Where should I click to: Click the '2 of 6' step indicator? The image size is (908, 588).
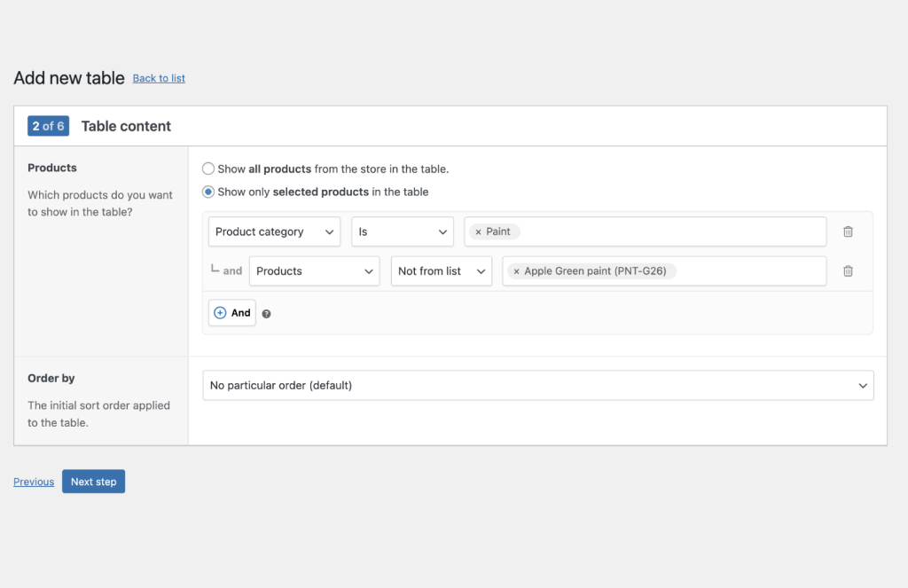pos(48,125)
